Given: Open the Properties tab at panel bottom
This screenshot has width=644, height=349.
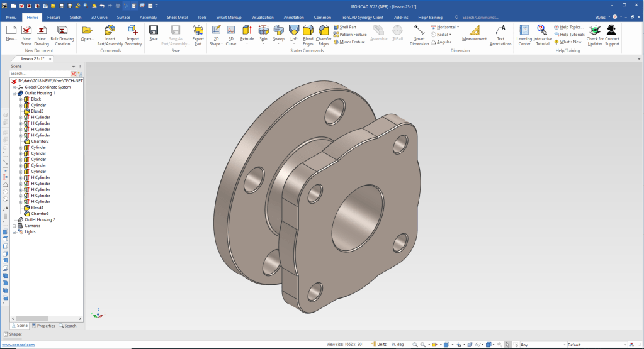Looking at the screenshot, I should pyautogui.click(x=43, y=326).
